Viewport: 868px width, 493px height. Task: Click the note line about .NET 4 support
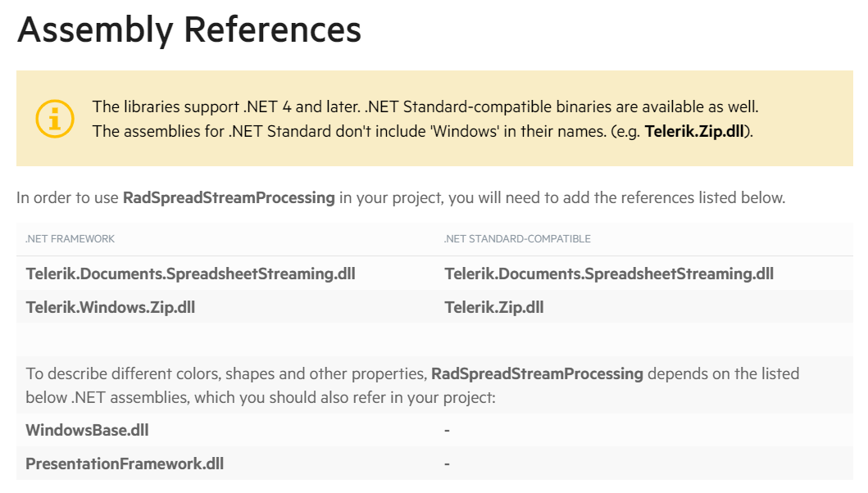click(425, 106)
